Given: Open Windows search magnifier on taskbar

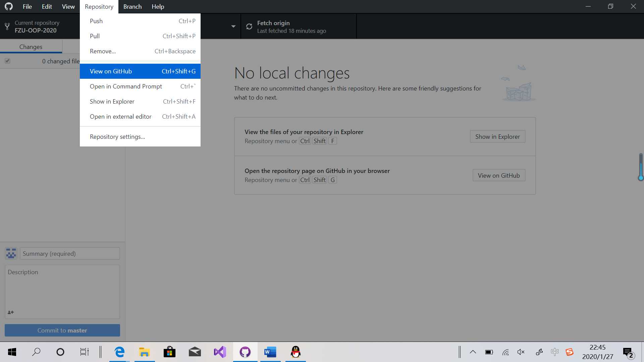Looking at the screenshot, I should (36, 352).
